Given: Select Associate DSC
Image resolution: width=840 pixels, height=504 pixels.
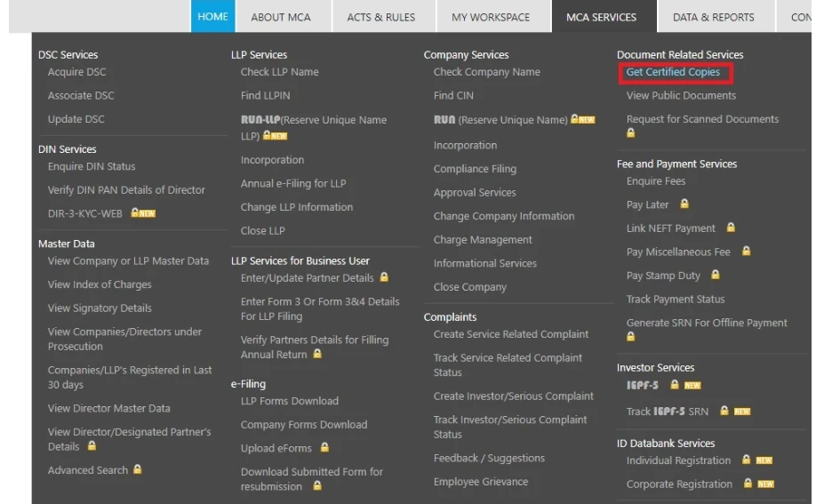Looking at the screenshot, I should click(x=81, y=95).
